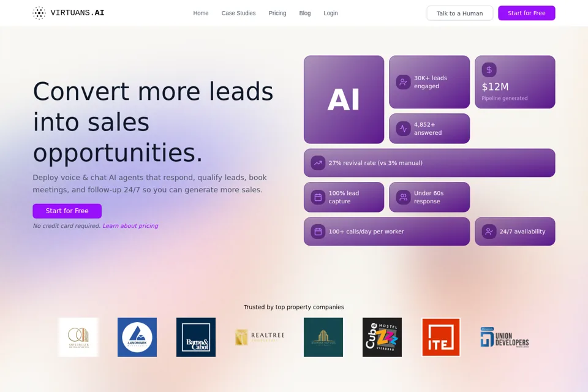Image resolution: width=588 pixels, height=392 pixels.
Task: Click the '30K+ leads engaged' text
Action: [x=431, y=82]
